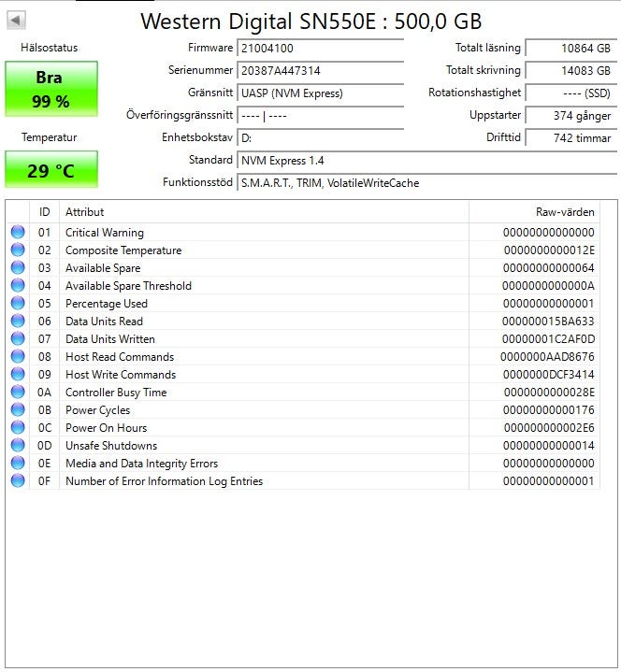The height and width of the screenshot is (672, 621).
Task: Click the status icon for Composite Temperature
Action: pyautogui.click(x=18, y=250)
